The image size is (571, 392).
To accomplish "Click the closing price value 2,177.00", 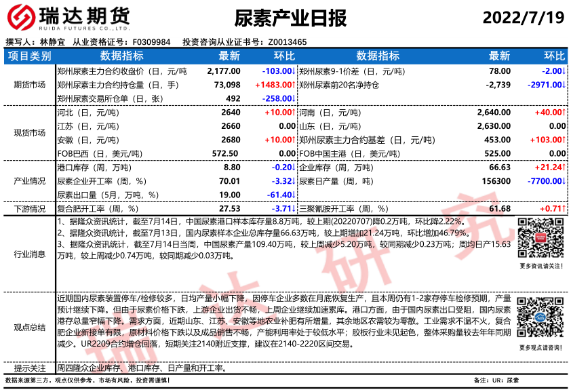I will [224, 71].
